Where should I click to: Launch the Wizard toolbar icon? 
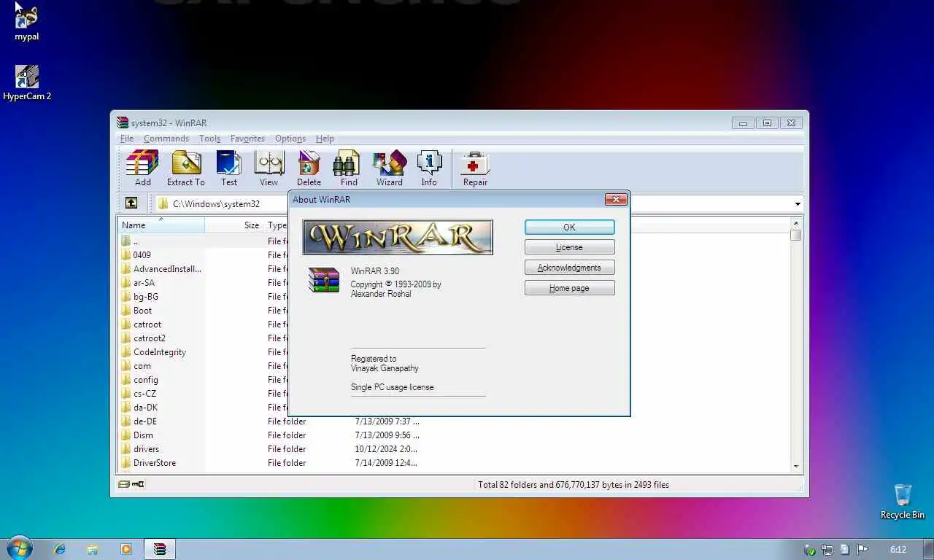coord(390,168)
